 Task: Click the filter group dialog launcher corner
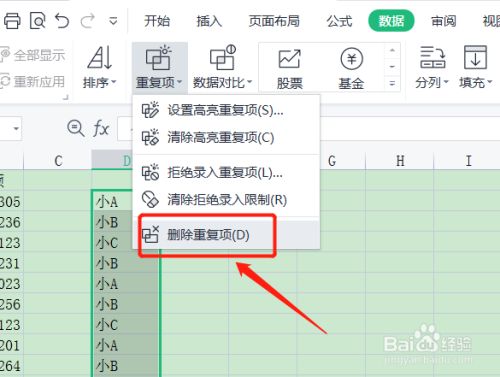tap(66, 97)
